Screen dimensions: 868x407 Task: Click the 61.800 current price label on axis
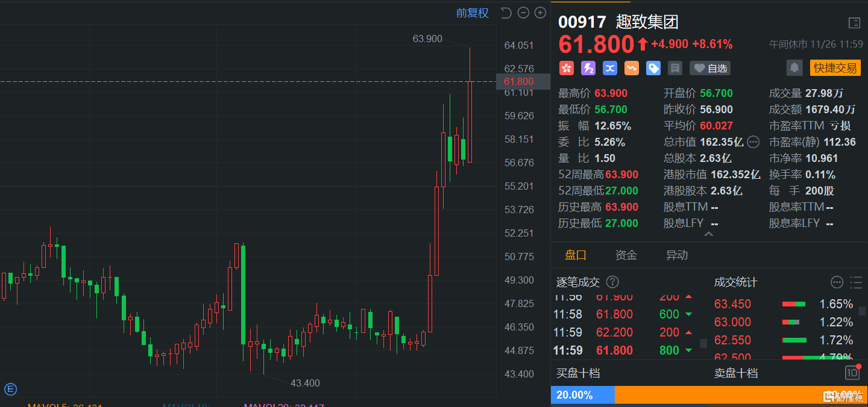(523, 81)
